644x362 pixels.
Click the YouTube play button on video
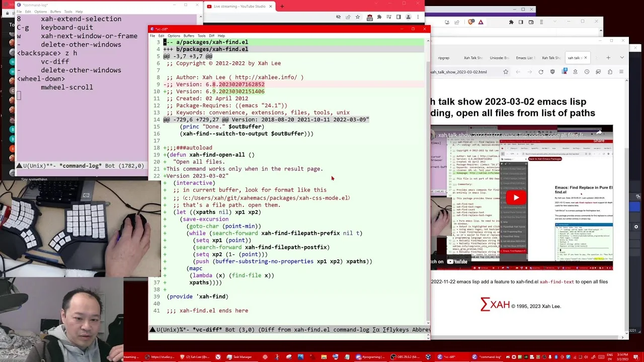click(x=516, y=198)
